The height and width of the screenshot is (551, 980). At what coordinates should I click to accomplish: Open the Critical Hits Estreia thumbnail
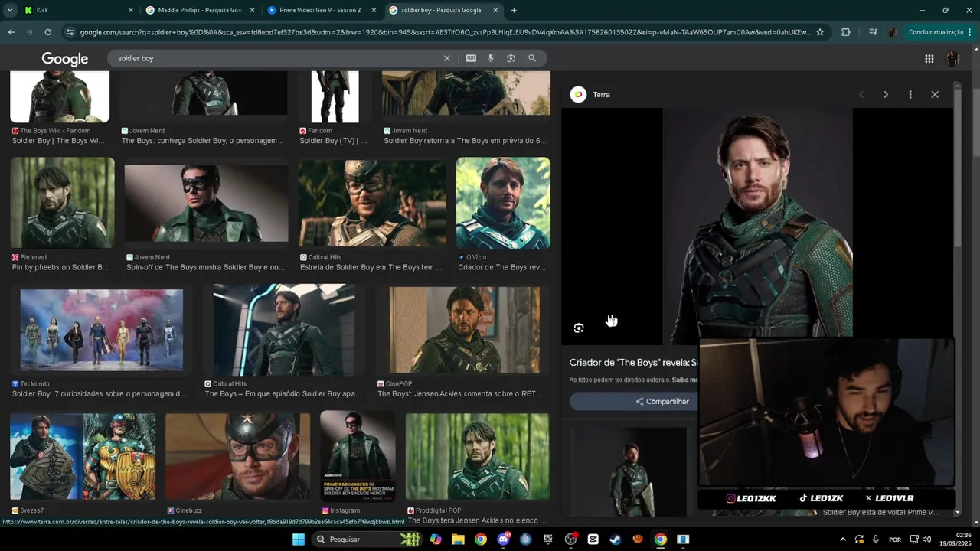372,202
